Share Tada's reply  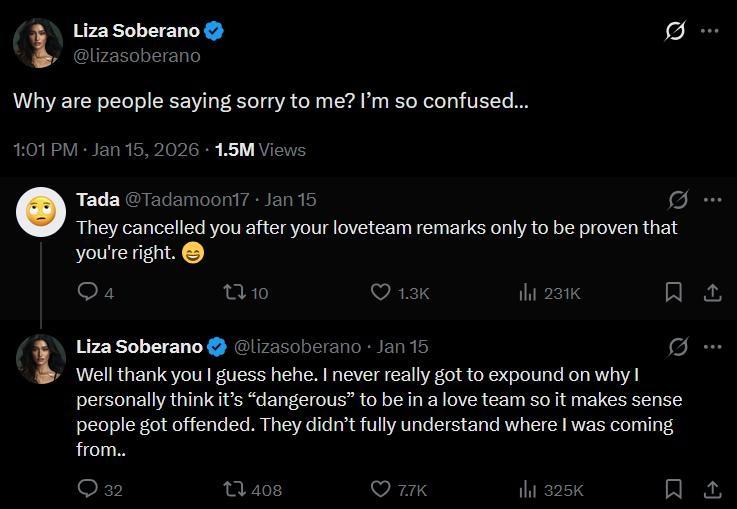(712, 292)
